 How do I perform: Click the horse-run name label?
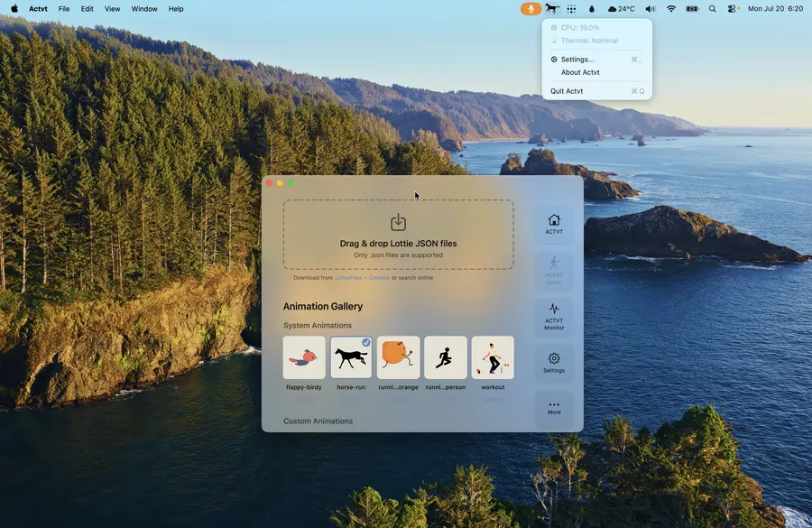click(x=351, y=387)
